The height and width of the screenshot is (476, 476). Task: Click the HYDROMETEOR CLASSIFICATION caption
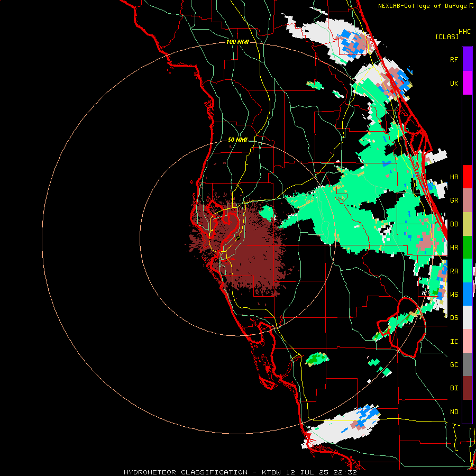click(186, 472)
